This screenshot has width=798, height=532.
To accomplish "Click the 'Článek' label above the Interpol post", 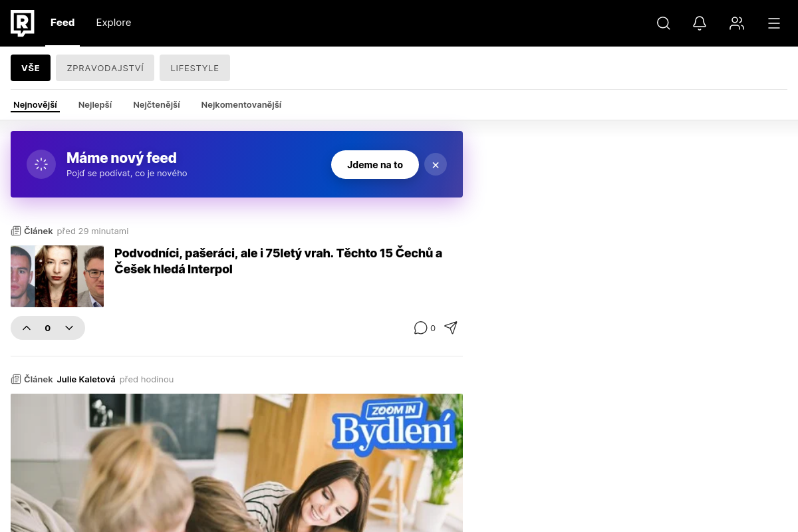I will [x=39, y=231].
